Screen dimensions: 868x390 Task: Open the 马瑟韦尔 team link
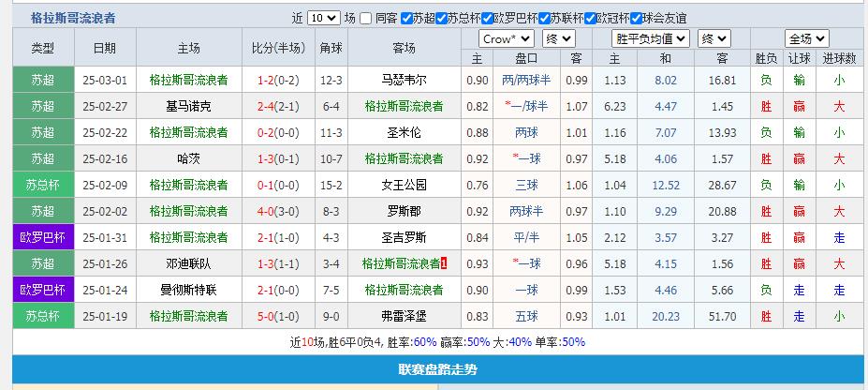tap(405, 80)
